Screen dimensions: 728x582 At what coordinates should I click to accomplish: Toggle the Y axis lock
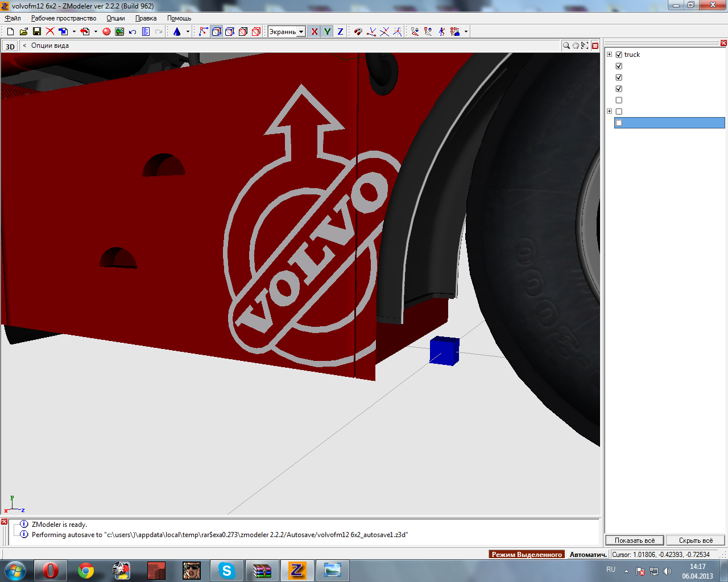327,32
